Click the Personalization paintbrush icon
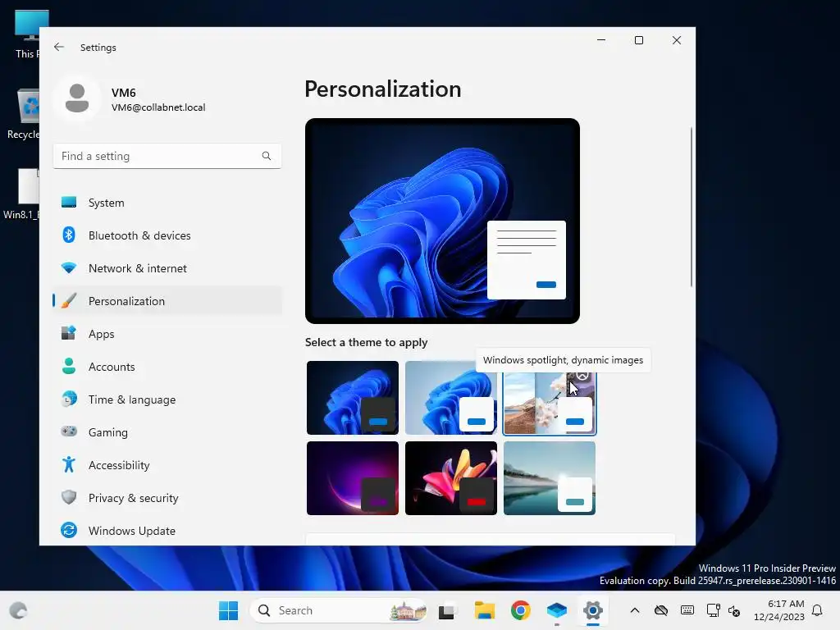The image size is (840, 630). 69,300
